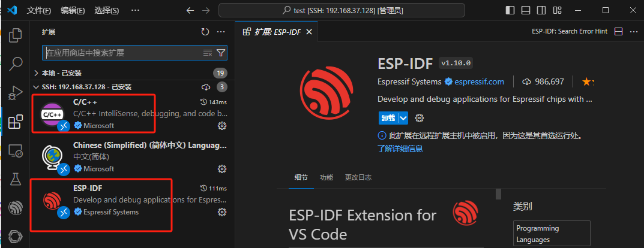Open 了解详细信息 link
Screen dimensions: 644x248
(400, 149)
